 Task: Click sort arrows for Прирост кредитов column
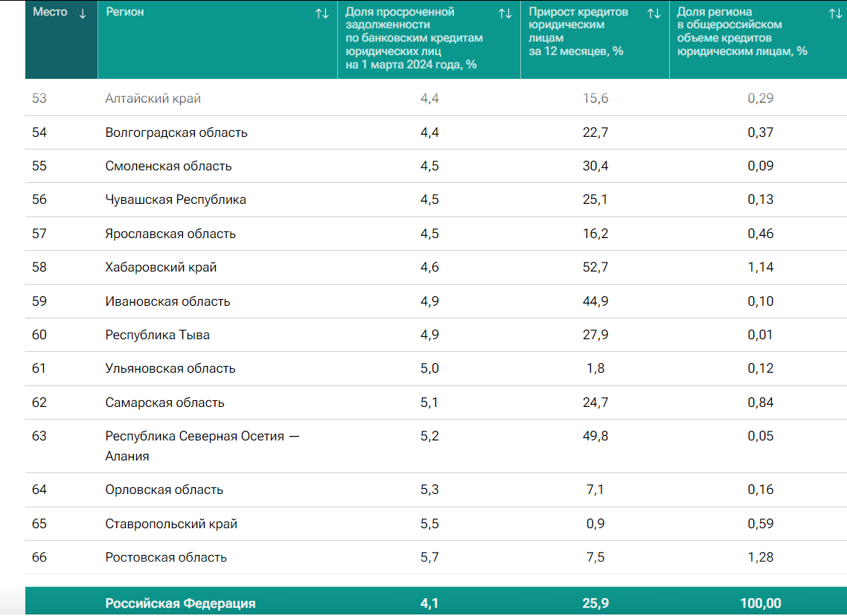(x=654, y=13)
